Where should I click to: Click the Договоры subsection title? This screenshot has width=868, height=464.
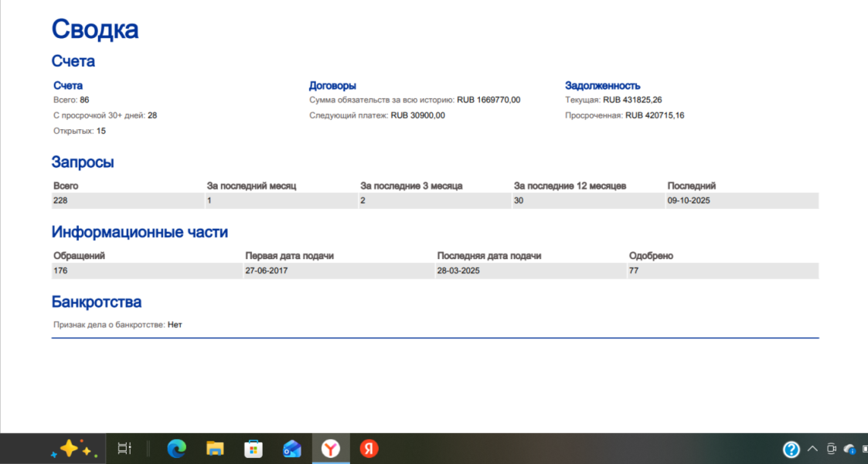click(x=332, y=86)
